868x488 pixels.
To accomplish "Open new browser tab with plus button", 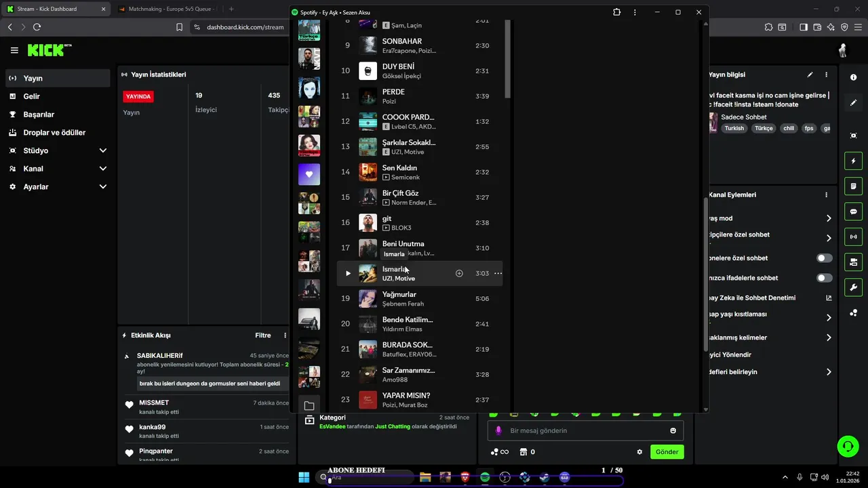I will [231, 9].
